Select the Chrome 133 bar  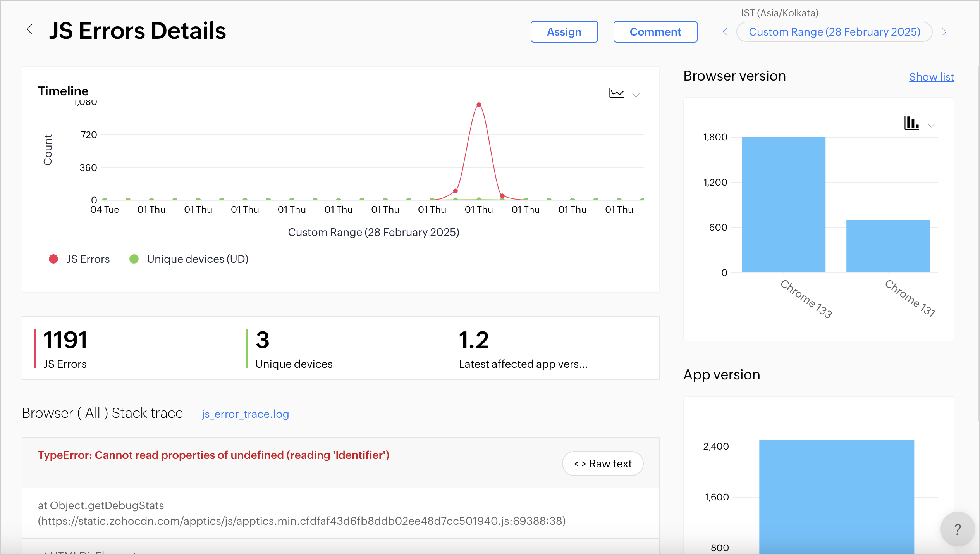(783, 205)
